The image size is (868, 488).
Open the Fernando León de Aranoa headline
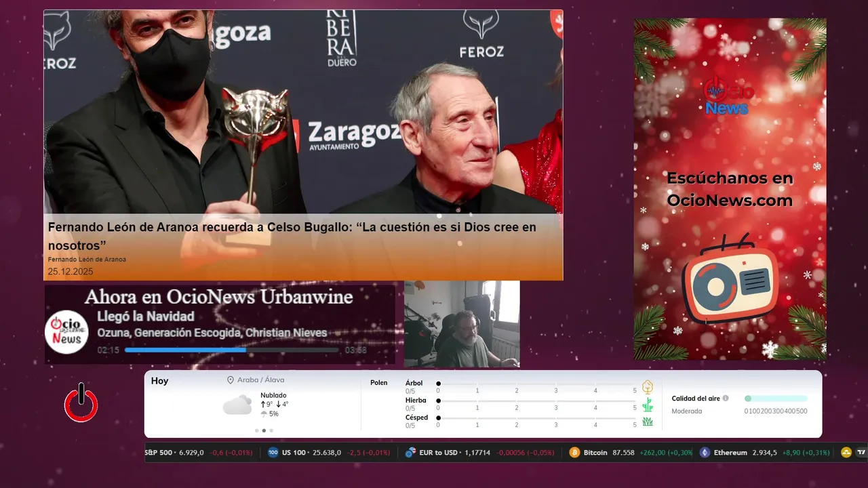(x=292, y=236)
